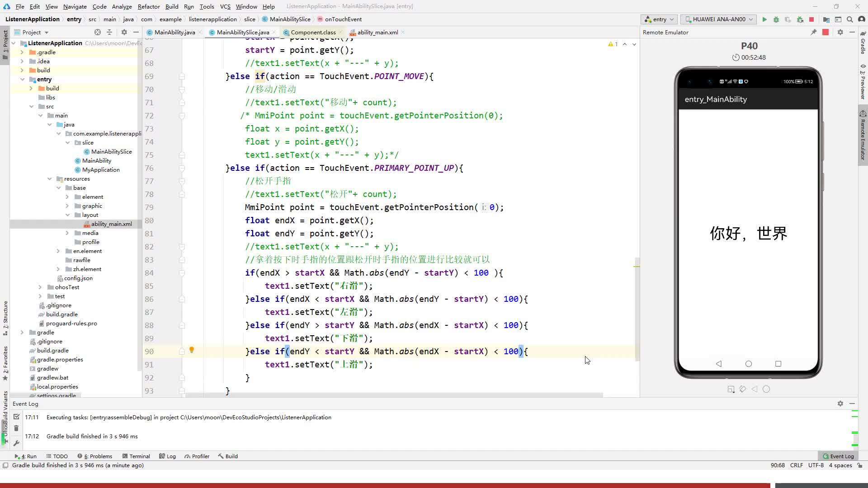868x488 pixels.
Task: Toggle the Event Log panel
Action: (839, 456)
